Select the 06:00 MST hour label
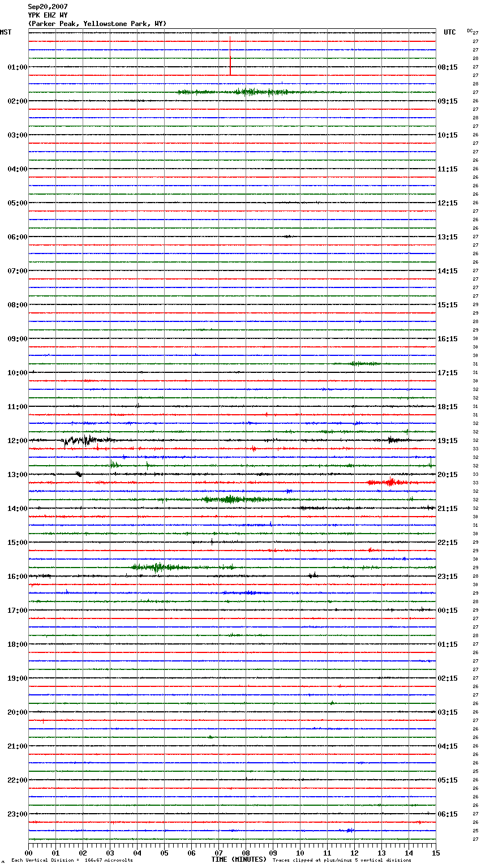Screen dimensions: 481x868 (18, 237)
